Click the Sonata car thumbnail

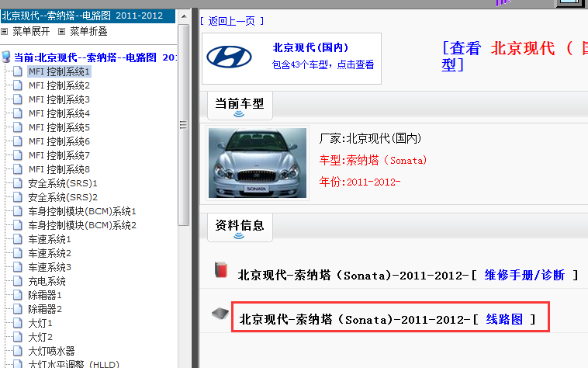(258, 163)
